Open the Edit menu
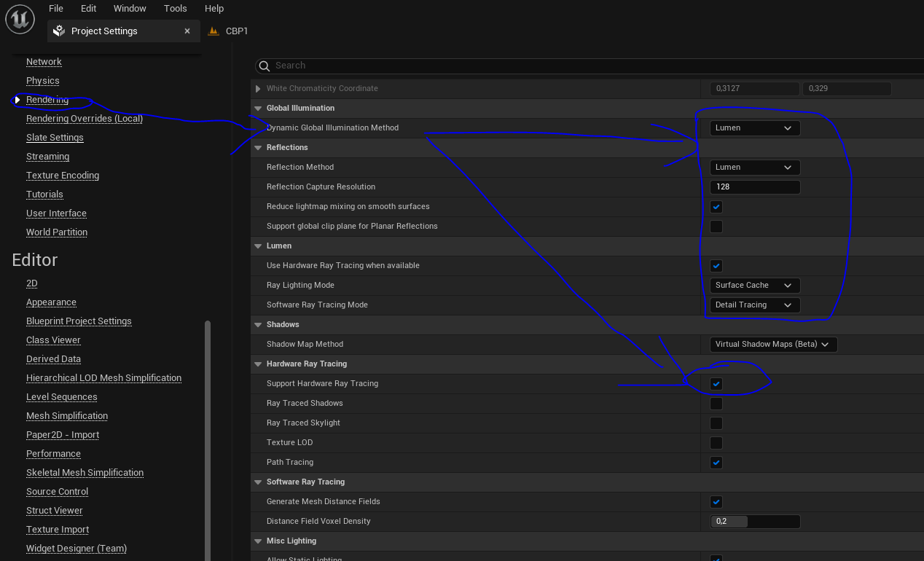Viewport: 924px width, 561px height. point(89,9)
